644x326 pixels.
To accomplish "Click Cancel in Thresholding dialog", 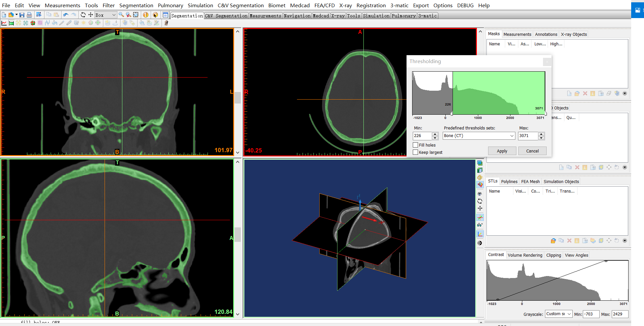I will pyautogui.click(x=533, y=151).
